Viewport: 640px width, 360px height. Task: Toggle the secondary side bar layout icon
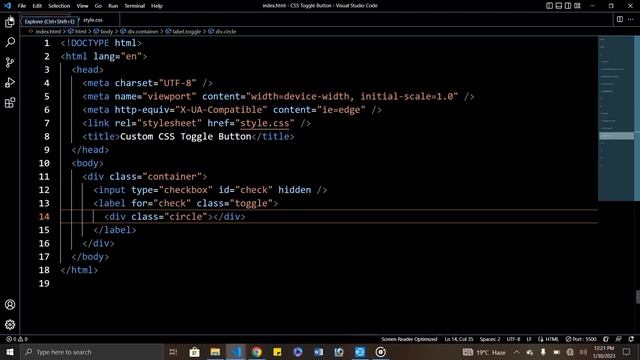[x=568, y=6]
